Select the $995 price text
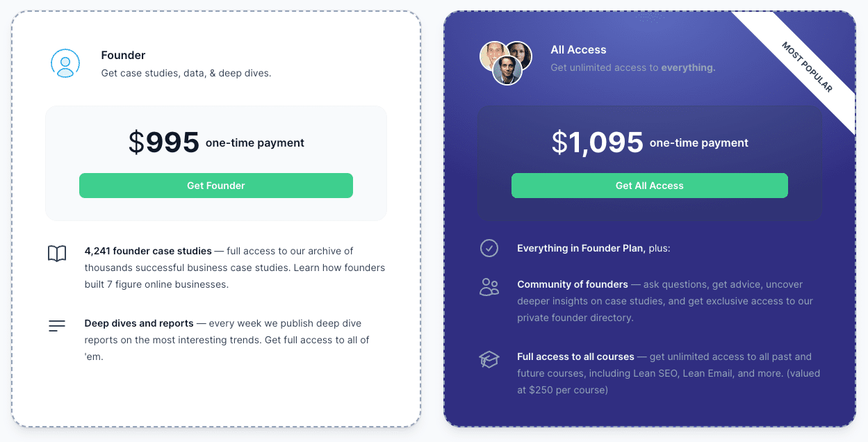 [165, 142]
